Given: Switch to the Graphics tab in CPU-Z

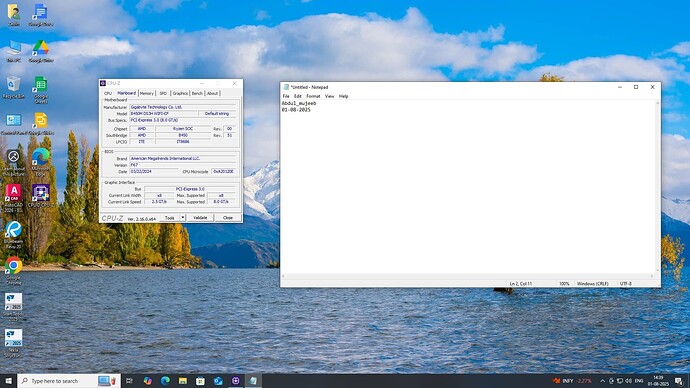Looking at the screenshot, I should point(180,93).
